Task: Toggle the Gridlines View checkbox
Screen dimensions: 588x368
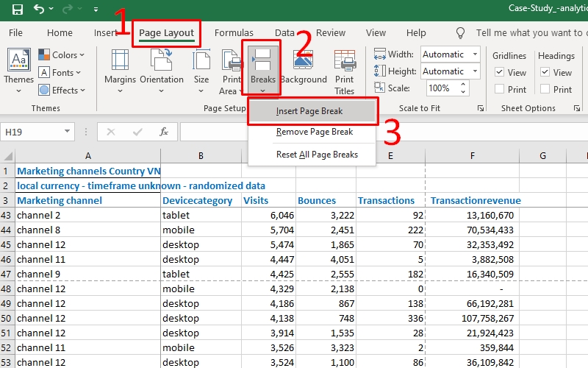Action: coord(499,72)
